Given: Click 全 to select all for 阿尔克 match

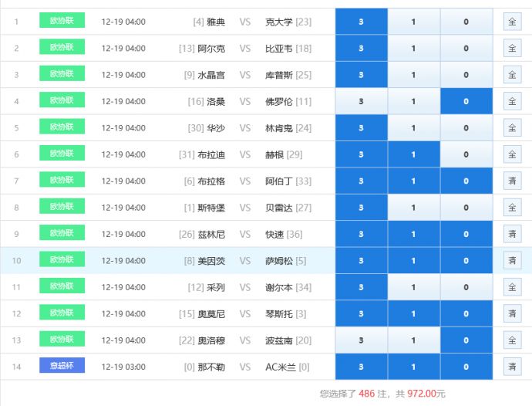Looking at the screenshot, I should 512,49.
